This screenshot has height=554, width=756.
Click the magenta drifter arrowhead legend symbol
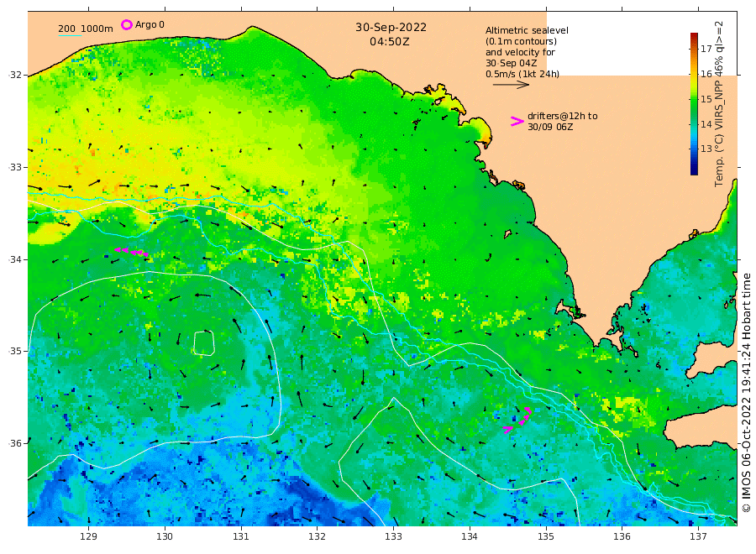(x=517, y=122)
